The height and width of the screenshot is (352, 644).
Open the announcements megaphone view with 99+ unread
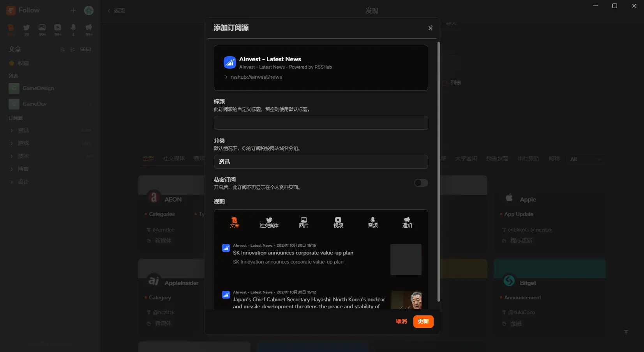[89, 29]
